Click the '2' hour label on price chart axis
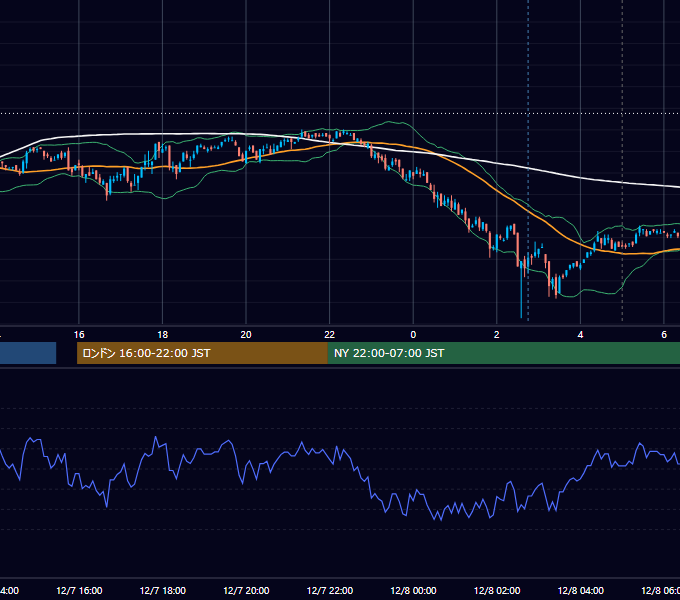Image resolution: width=680 pixels, height=600 pixels. click(497, 335)
